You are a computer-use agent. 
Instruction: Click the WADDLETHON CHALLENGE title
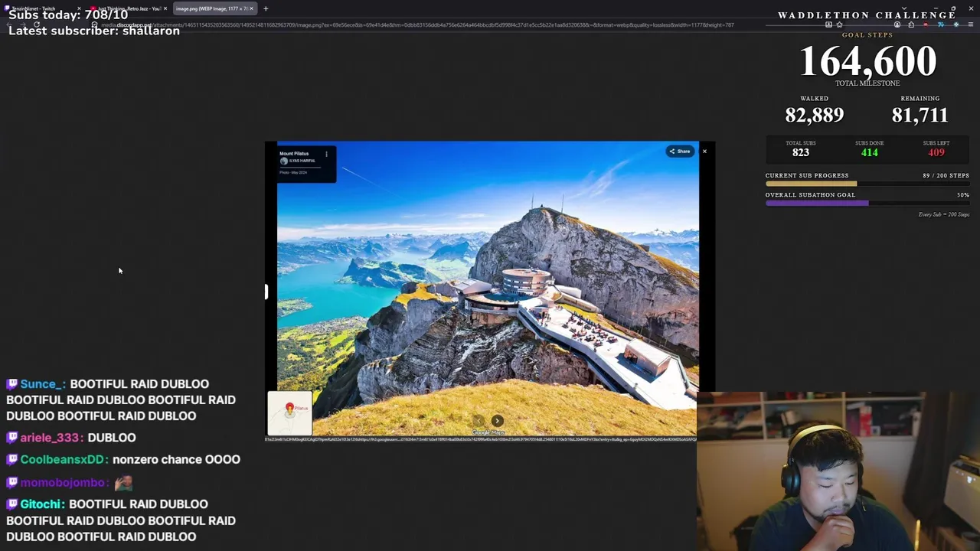click(x=867, y=15)
